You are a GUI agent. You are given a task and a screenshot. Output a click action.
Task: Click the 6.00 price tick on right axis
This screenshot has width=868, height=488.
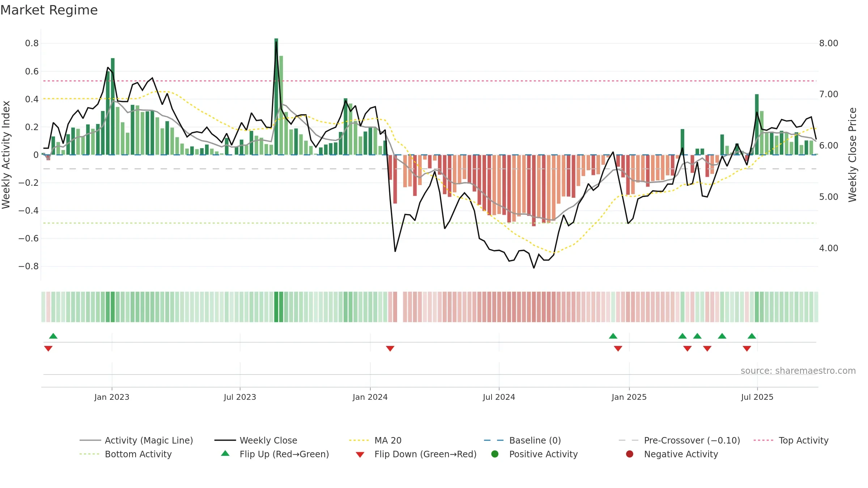point(829,146)
